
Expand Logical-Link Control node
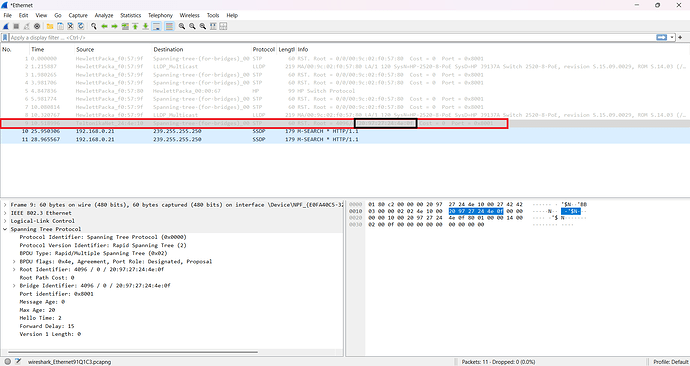(x=5, y=221)
